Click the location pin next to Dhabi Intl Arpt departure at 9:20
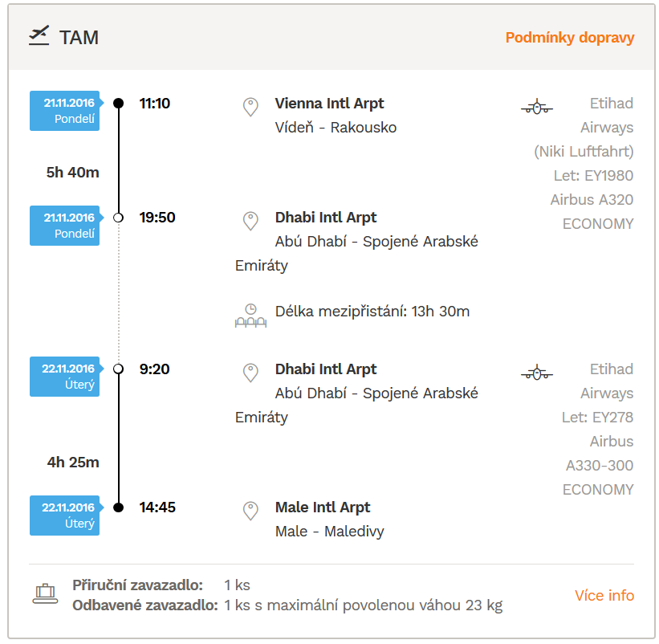Image resolution: width=659 pixels, height=644 pixels. [250, 373]
